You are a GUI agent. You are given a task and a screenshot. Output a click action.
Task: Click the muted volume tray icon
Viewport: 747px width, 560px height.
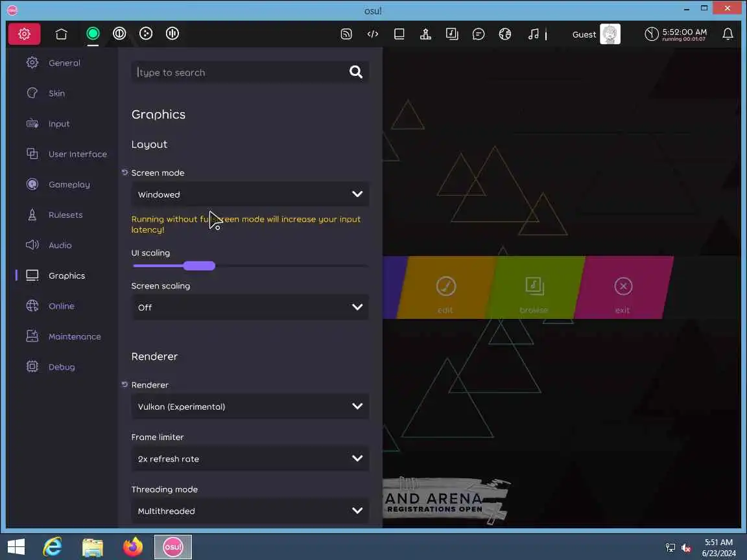click(686, 548)
